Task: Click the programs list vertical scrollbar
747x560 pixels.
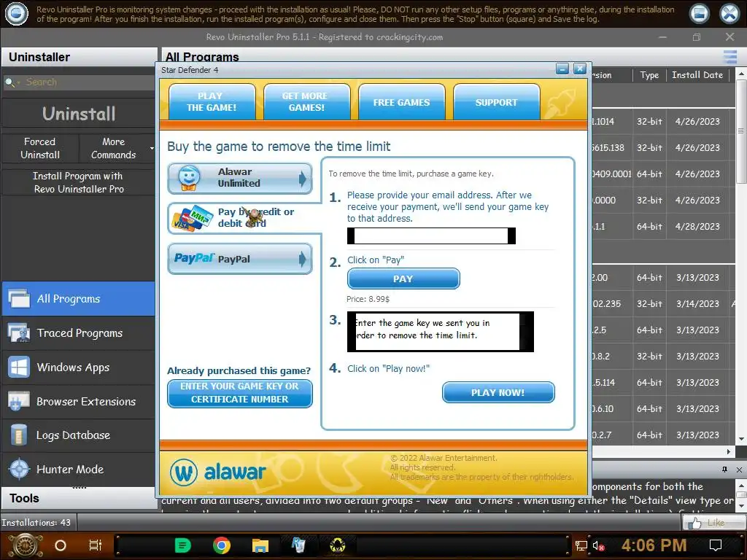Action: pos(741,132)
